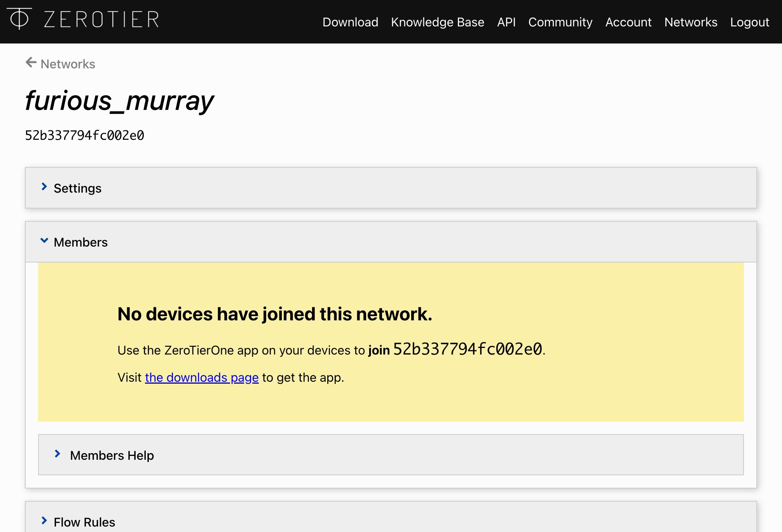Open the Account page
Image resolution: width=782 pixels, height=532 pixels.
pos(628,22)
